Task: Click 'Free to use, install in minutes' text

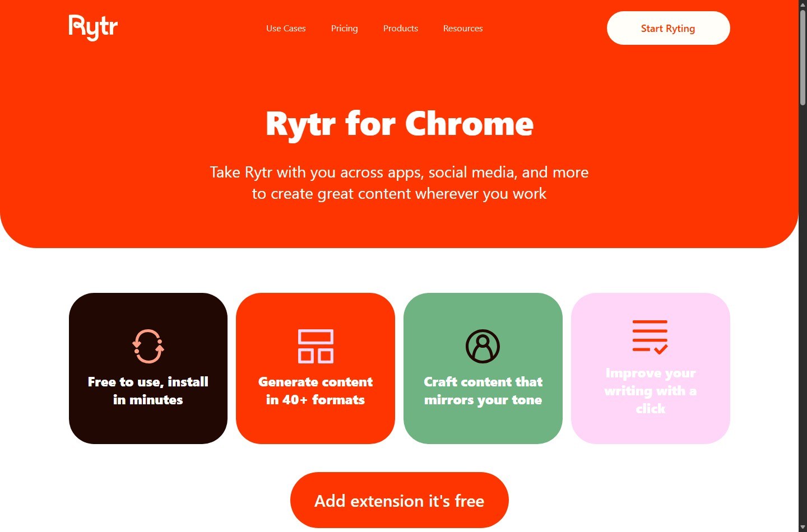Action: tap(148, 391)
